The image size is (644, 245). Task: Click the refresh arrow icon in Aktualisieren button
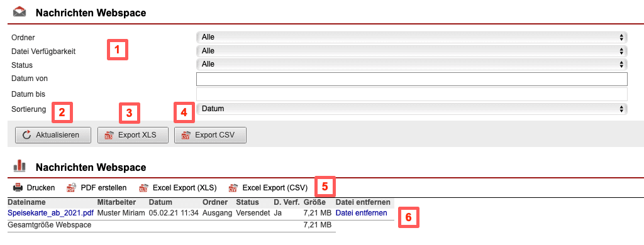tap(27, 134)
